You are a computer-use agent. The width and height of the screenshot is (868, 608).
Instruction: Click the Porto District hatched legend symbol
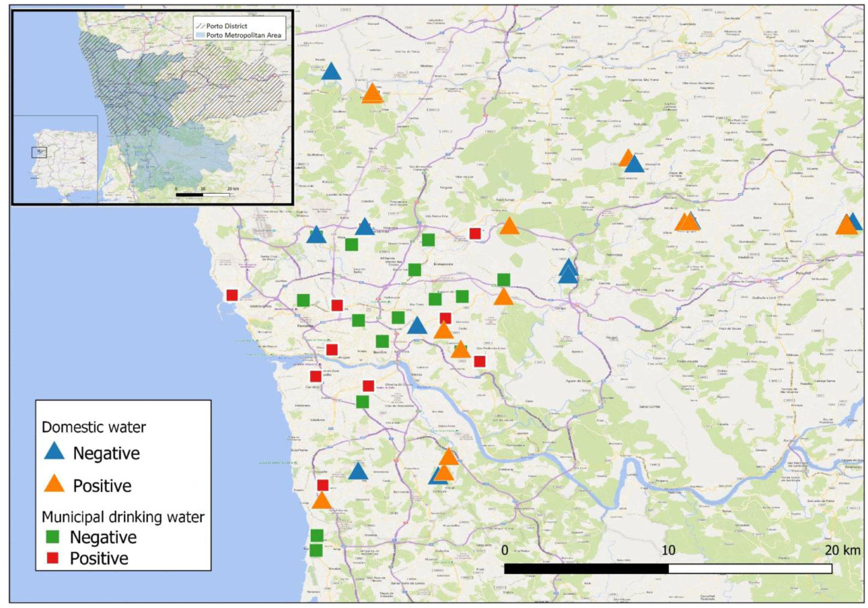coord(199,26)
